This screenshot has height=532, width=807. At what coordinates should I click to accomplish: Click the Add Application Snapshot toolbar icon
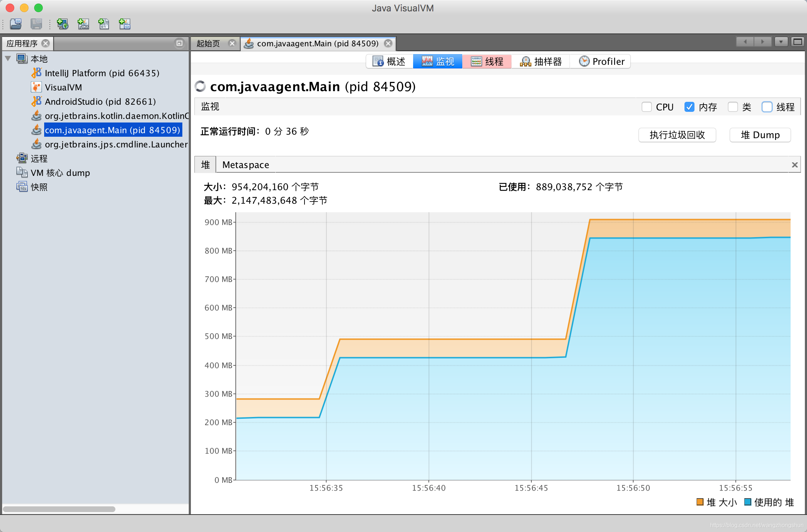click(x=124, y=24)
